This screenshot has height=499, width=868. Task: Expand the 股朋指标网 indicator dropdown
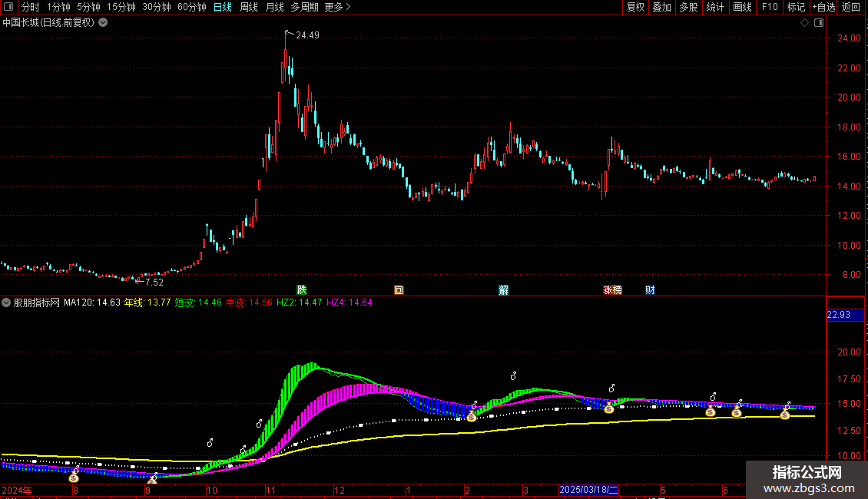(6, 302)
